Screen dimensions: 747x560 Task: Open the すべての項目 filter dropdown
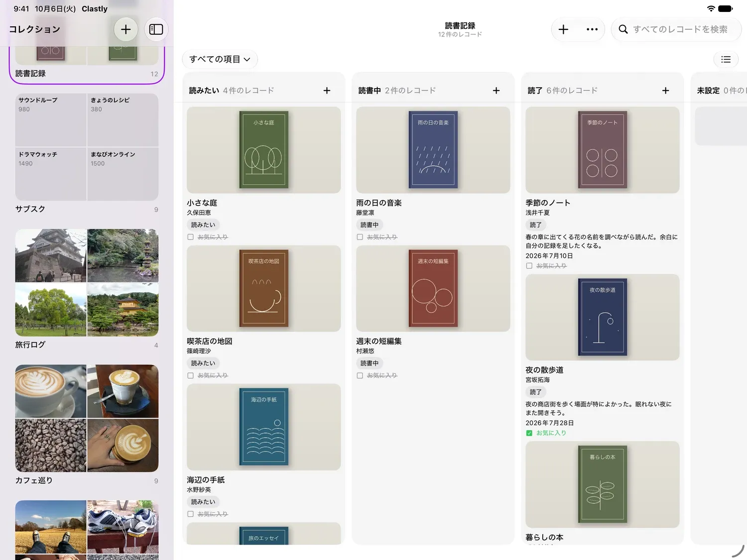[220, 59]
